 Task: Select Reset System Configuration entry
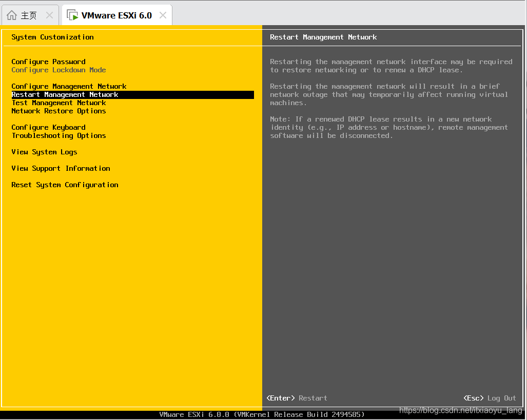(65, 185)
